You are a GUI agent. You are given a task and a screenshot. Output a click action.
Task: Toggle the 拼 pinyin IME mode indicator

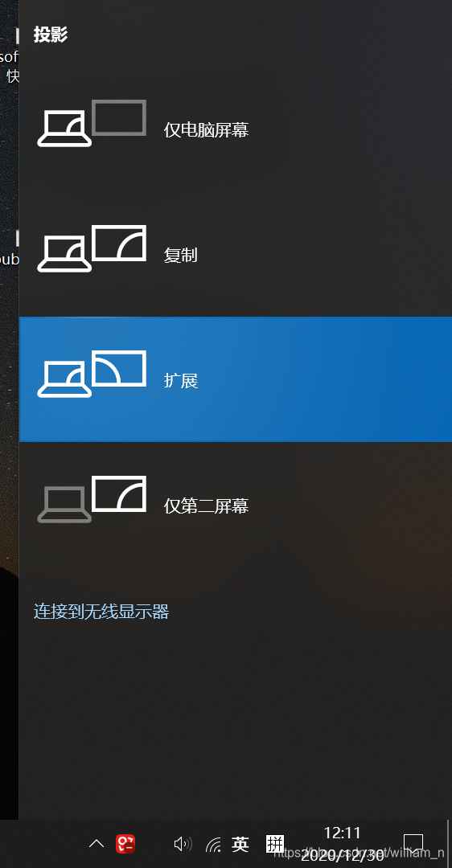coord(275,844)
